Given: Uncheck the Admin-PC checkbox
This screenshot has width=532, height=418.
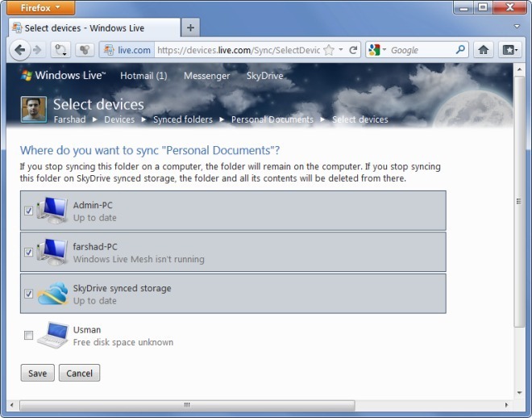Looking at the screenshot, I should point(28,211).
